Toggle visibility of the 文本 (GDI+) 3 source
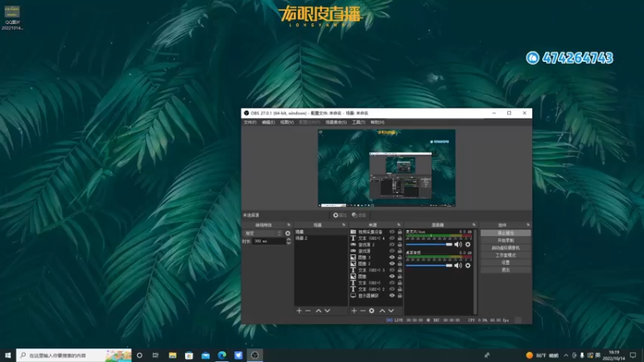 (x=392, y=270)
